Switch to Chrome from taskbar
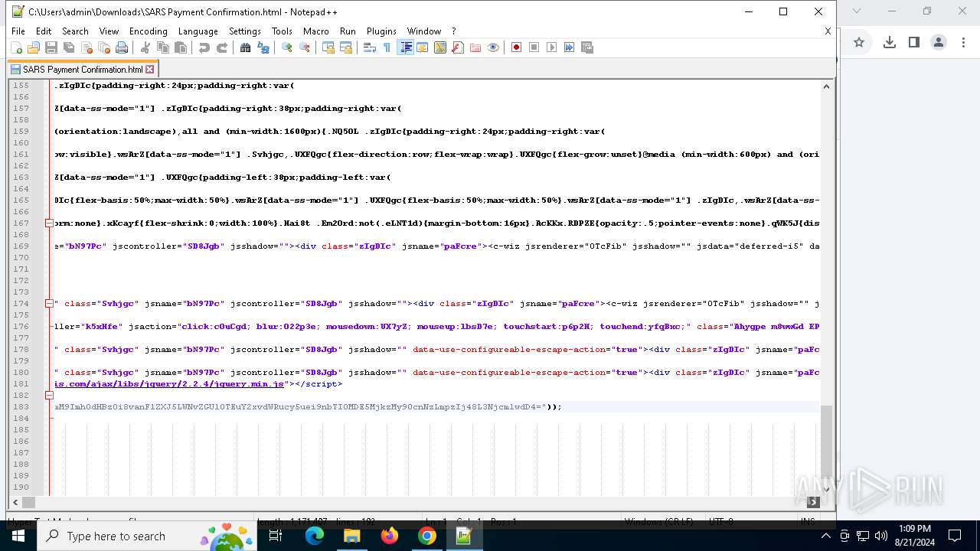The image size is (980, 551). pos(426,536)
